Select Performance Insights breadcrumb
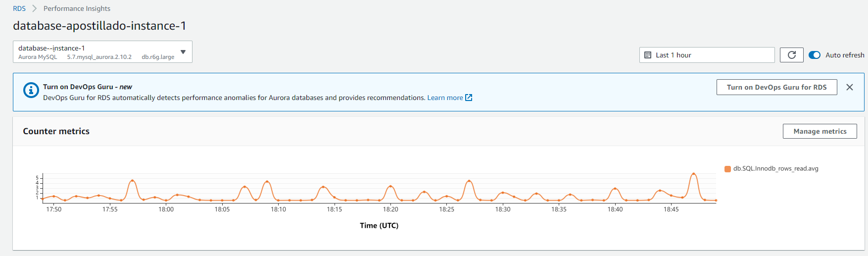This screenshot has width=868, height=256. [x=77, y=8]
